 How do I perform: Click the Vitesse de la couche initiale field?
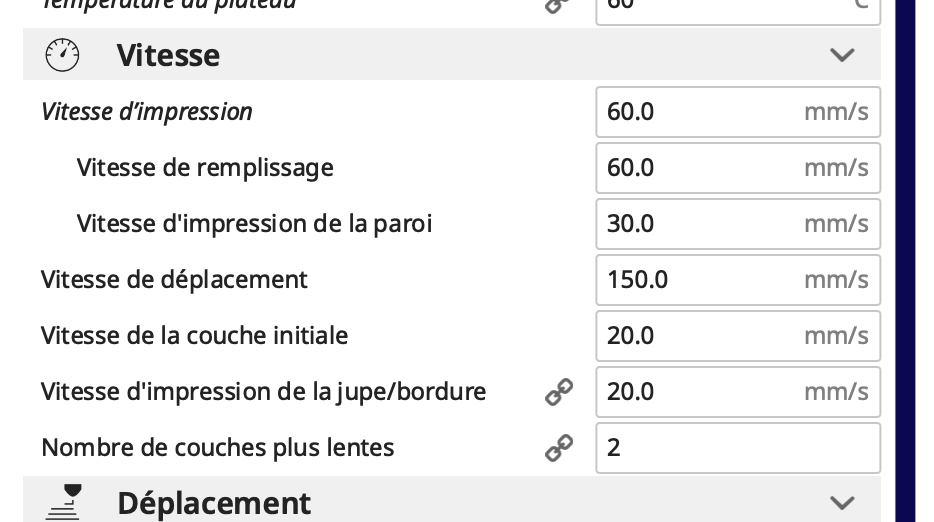[737, 335]
